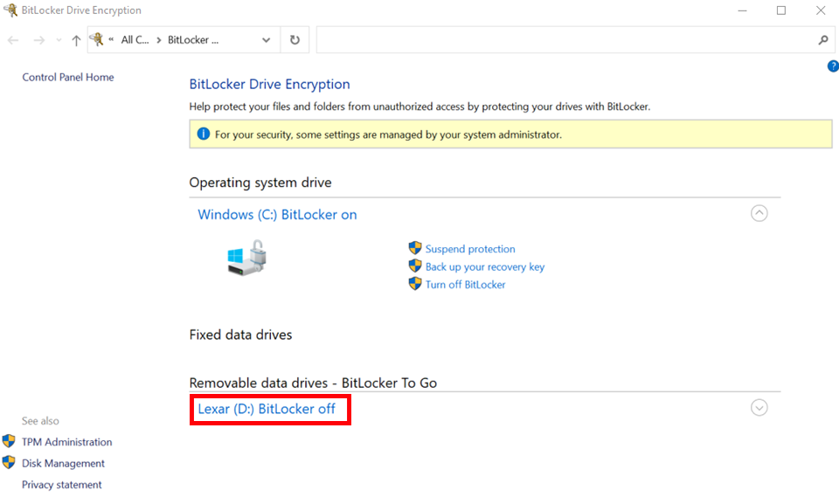The height and width of the screenshot is (504, 839).
Task: Open the recent locations dropdown arrow
Action: (x=59, y=40)
